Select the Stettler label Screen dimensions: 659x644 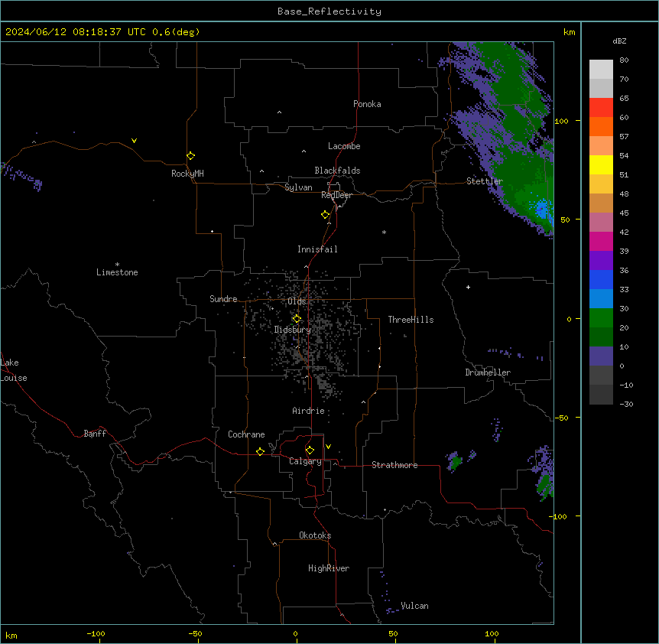pos(485,181)
